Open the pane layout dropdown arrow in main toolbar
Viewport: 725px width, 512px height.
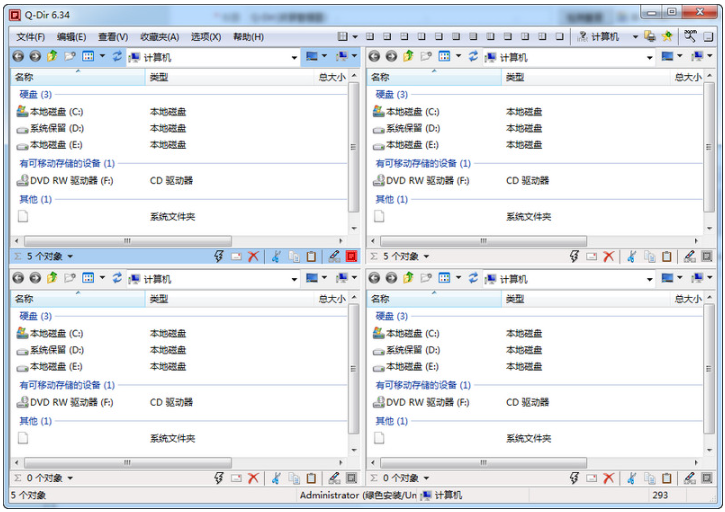(x=355, y=37)
